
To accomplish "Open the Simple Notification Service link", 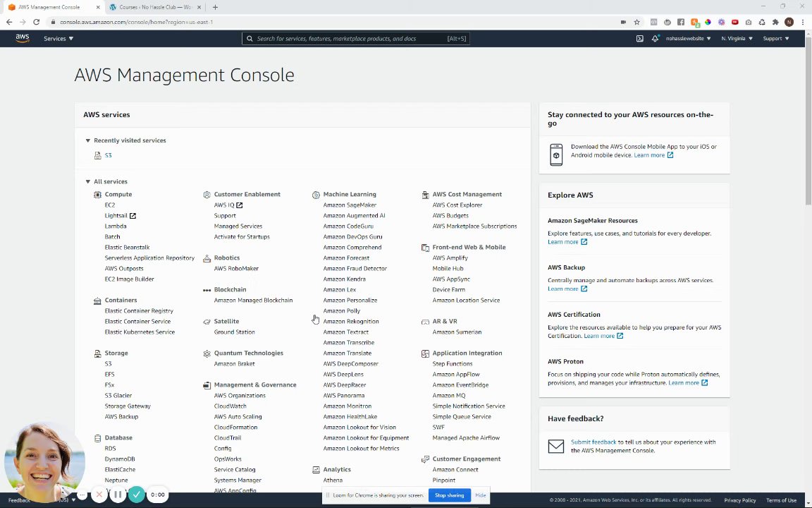I will click(469, 406).
